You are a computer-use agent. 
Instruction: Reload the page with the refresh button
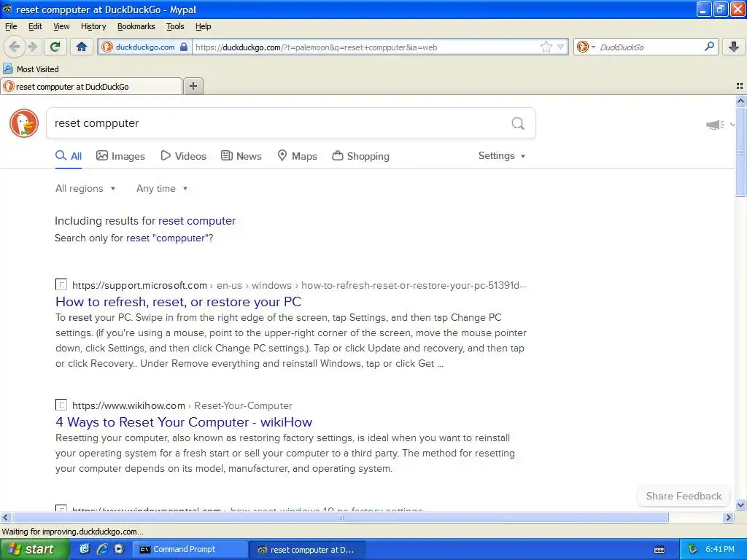55,47
